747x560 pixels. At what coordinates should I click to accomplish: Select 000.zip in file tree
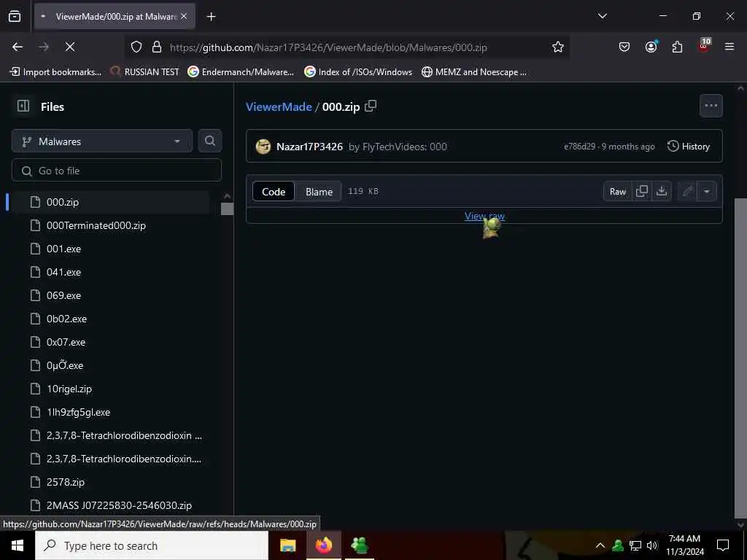point(63,202)
